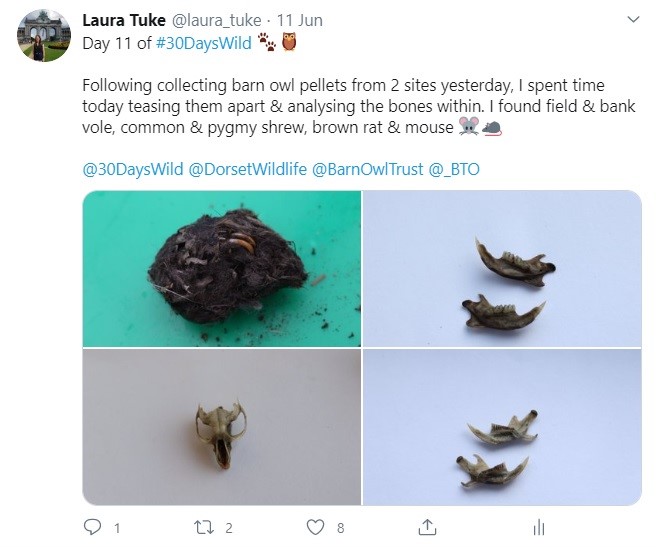Screen dimensions: 656x547
Task: Open the 11 Jun tweet timestamp
Action: pyautogui.click(x=300, y=19)
